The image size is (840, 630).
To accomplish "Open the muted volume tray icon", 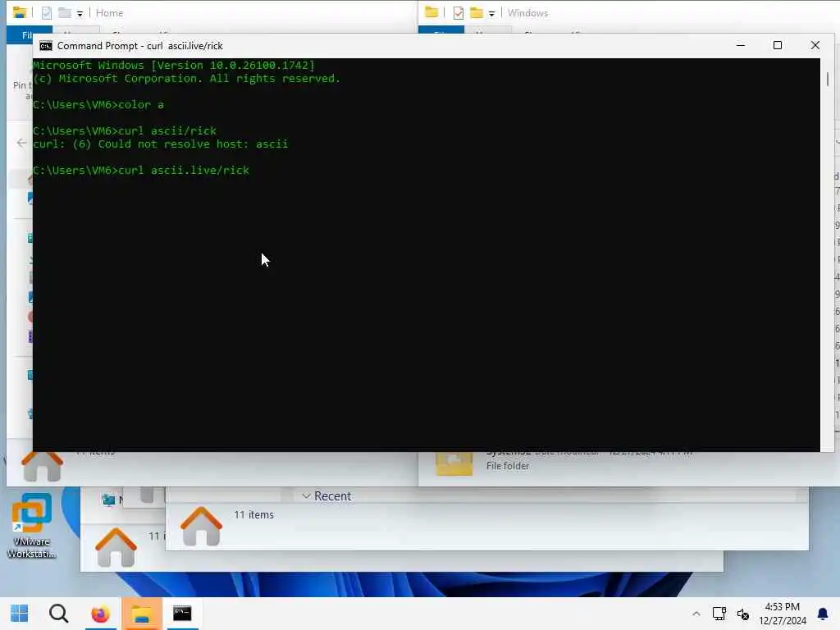I will (x=743, y=614).
